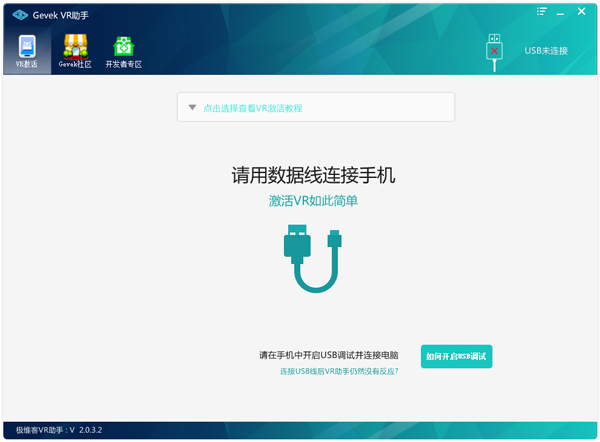Open the Gevek社区 shop icon

[75, 46]
